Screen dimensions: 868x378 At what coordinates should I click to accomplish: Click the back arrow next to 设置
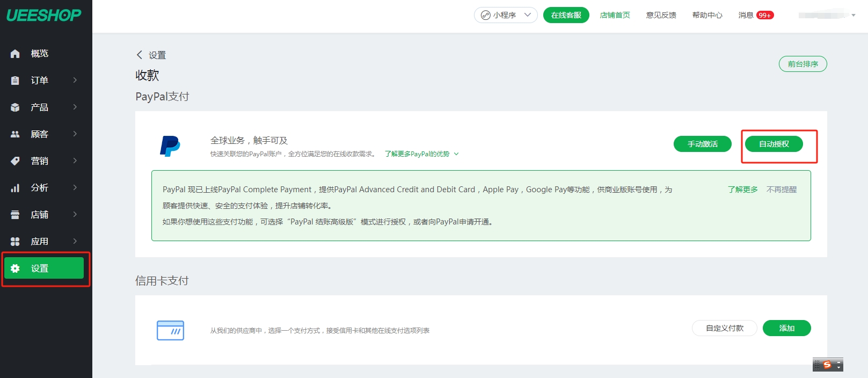[x=140, y=55]
